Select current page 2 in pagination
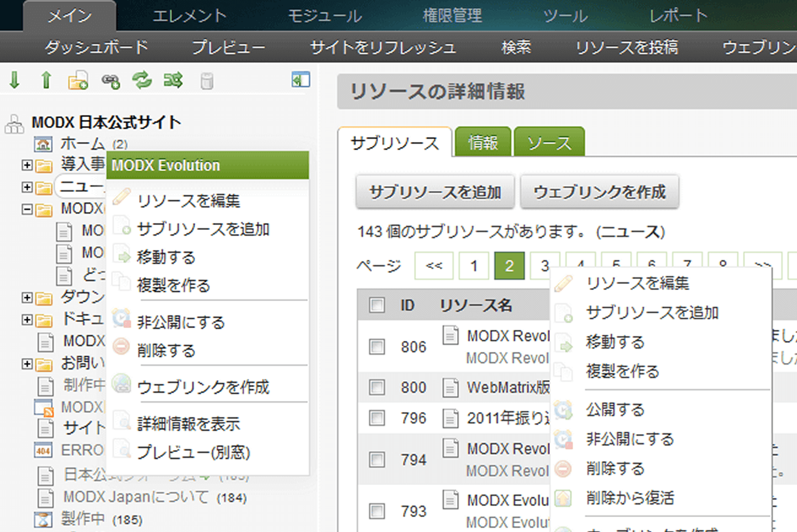Viewport: 797px width, 532px height. coord(509,266)
